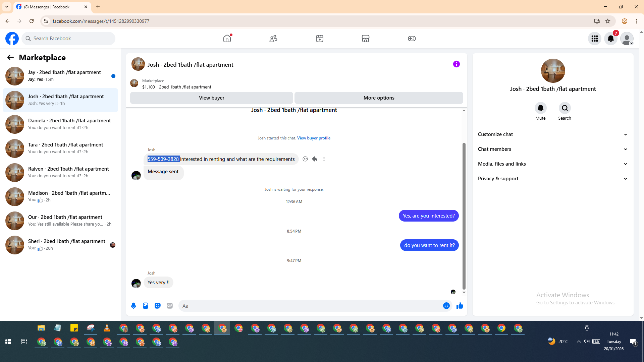Open Windows Start menu
The image size is (644, 362).
[x=8, y=342]
